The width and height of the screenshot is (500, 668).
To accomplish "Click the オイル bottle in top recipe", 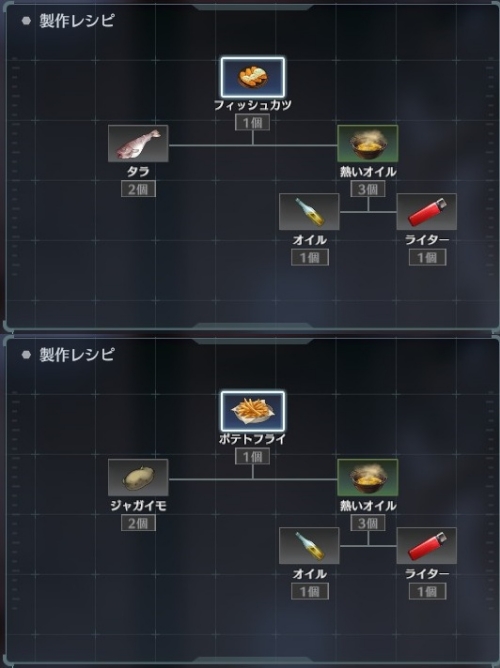I will (309, 212).
